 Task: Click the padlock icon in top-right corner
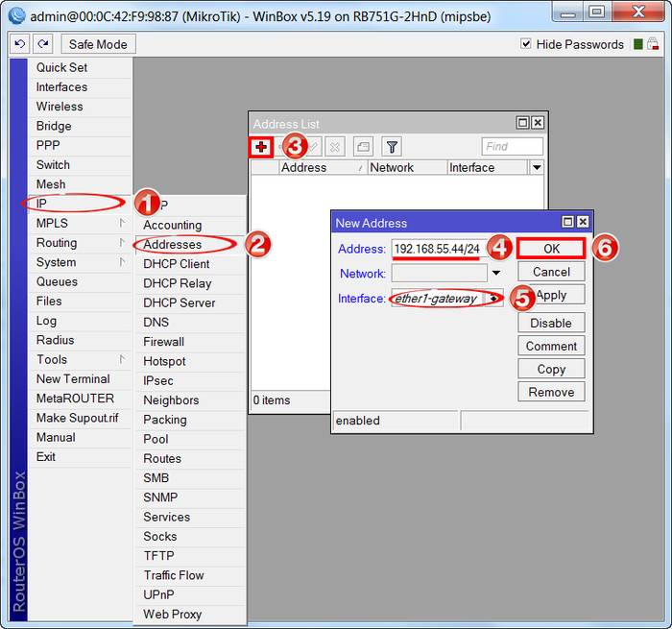click(x=654, y=44)
